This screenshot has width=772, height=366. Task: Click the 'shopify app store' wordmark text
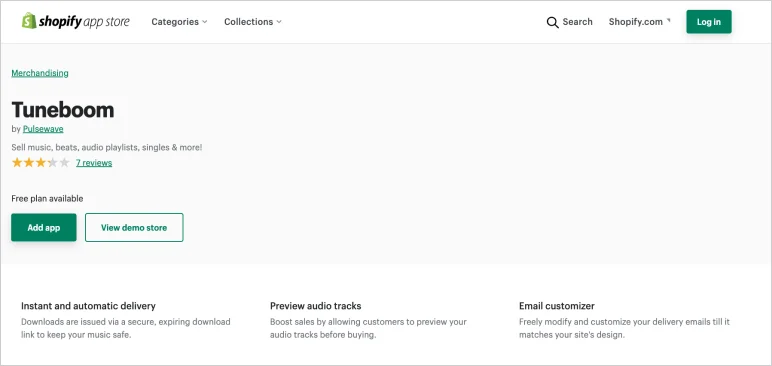point(84,22)
